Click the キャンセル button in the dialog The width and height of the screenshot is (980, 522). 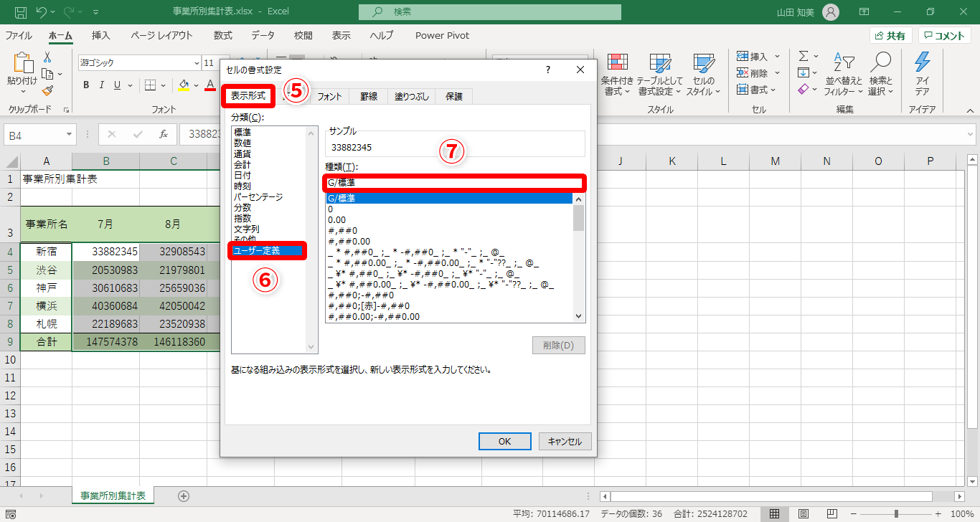(x=565, y=442)
